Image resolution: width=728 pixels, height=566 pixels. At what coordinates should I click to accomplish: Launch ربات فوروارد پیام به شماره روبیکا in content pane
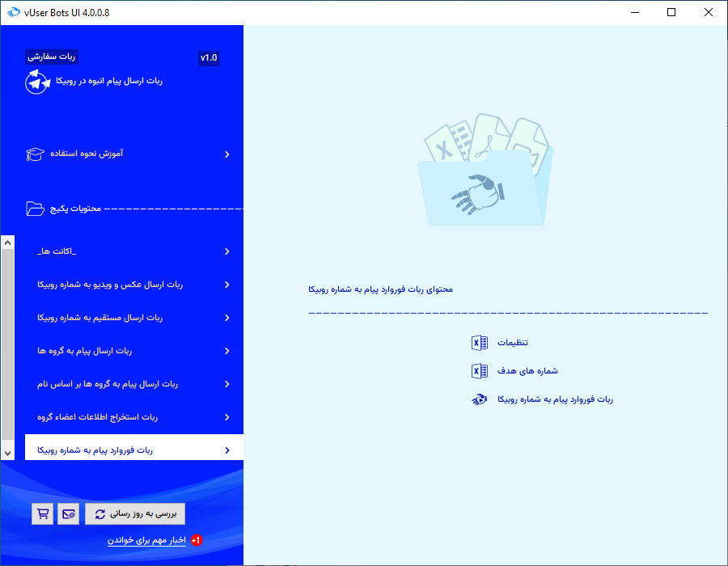[x=555, y=399]
